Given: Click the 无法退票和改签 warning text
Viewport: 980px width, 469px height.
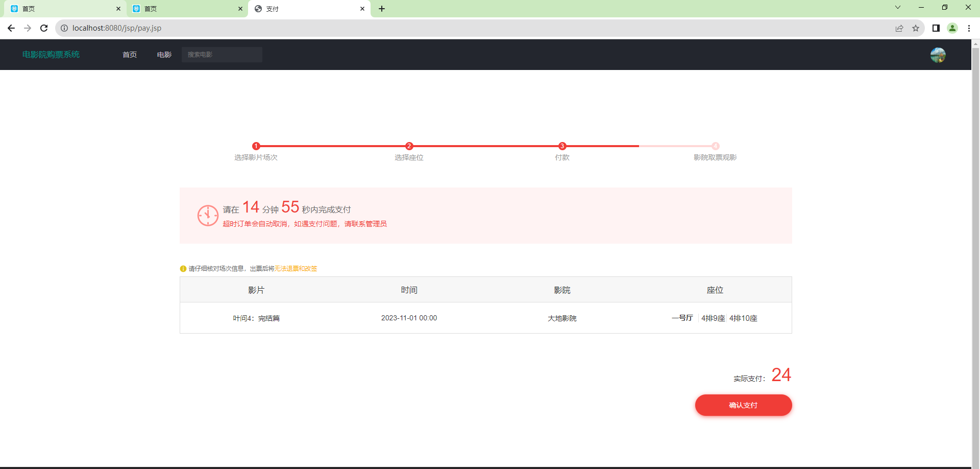Looking at the screenshot, I should pos(296,269).
